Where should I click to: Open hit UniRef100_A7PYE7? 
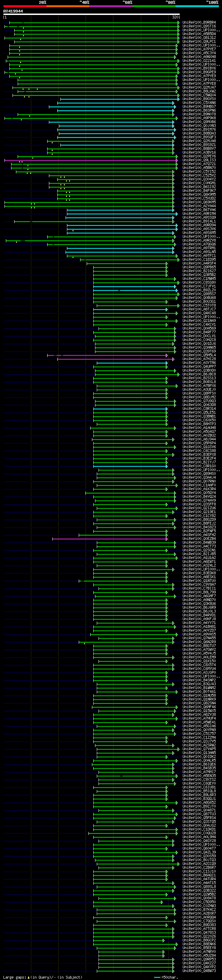pos(199,49)
